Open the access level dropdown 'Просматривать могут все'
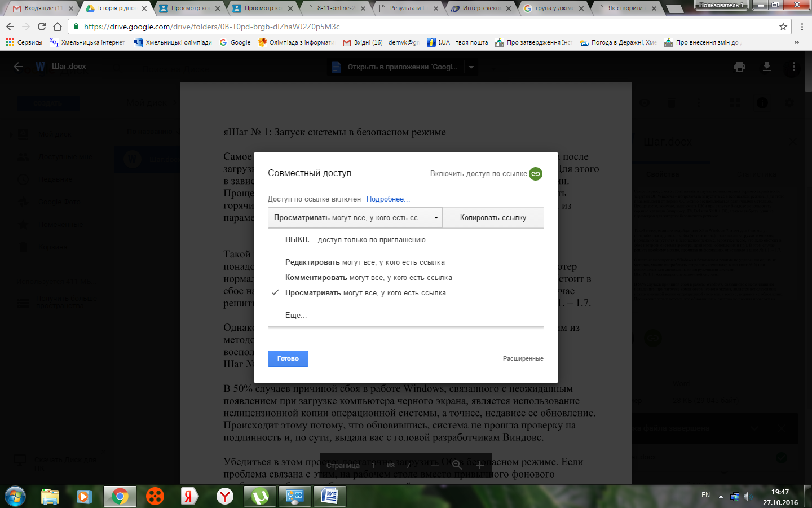 [355, 218]
